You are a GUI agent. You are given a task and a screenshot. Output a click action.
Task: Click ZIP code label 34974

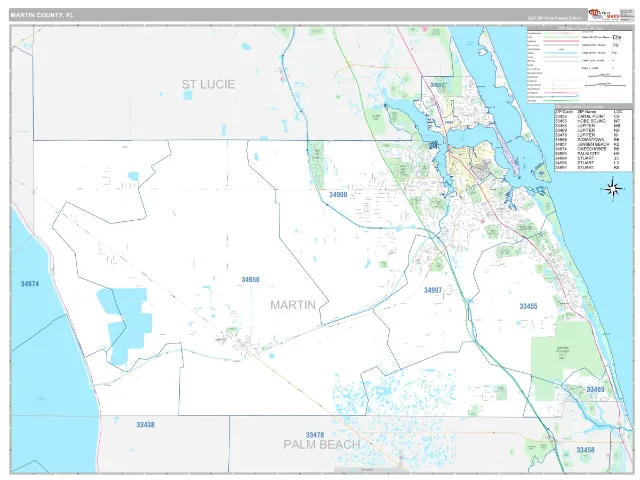pyautogui.click(x=30, y=284)
